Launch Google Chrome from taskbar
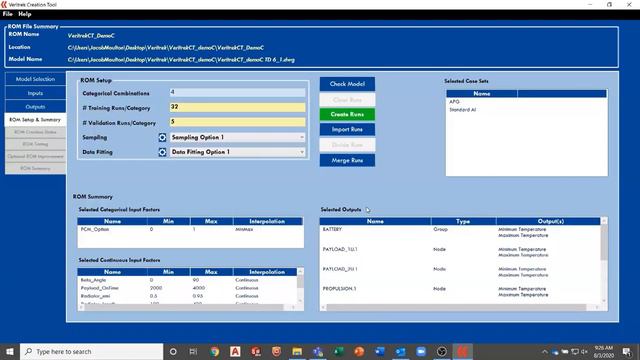The image size is (640, 360). (x=215, y=351)
